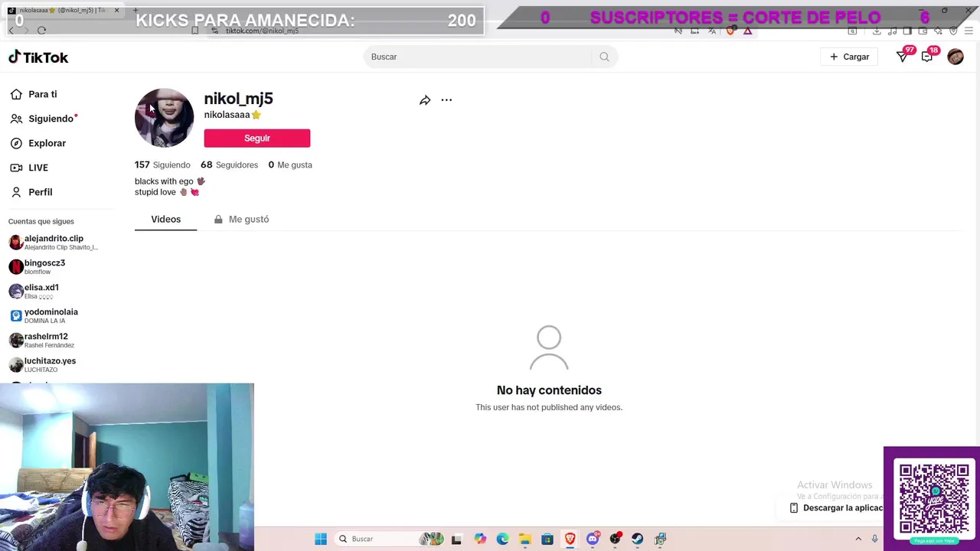
Task: Click inside the Buscar search field
Action: (479, 57)
